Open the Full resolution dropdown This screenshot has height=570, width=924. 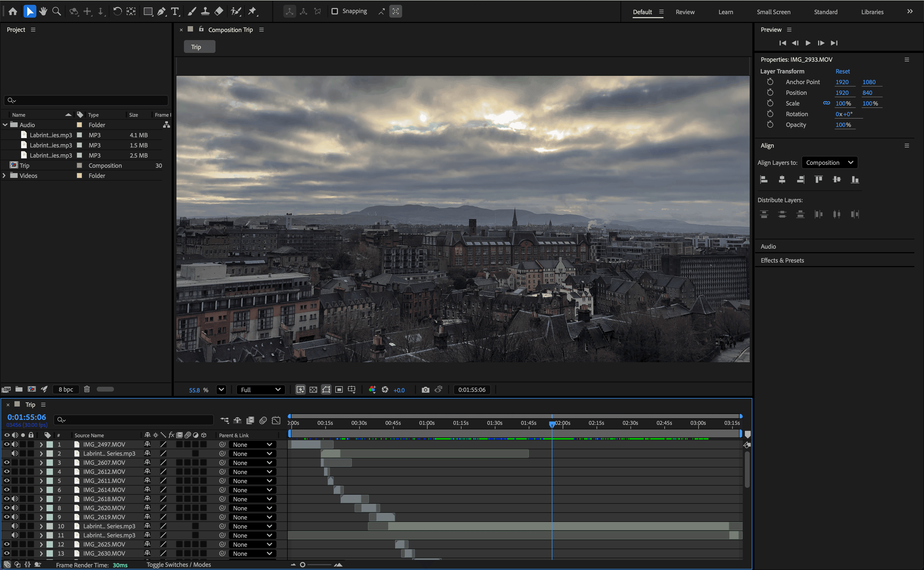260,390
